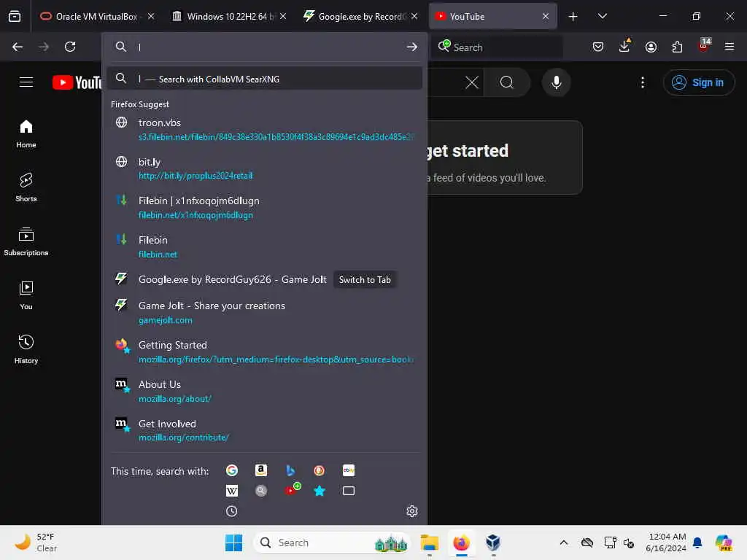Screen dimensions: 747x560
Task: Open a new browser tab
Action: pyautogui.click(x=573, y=17)
